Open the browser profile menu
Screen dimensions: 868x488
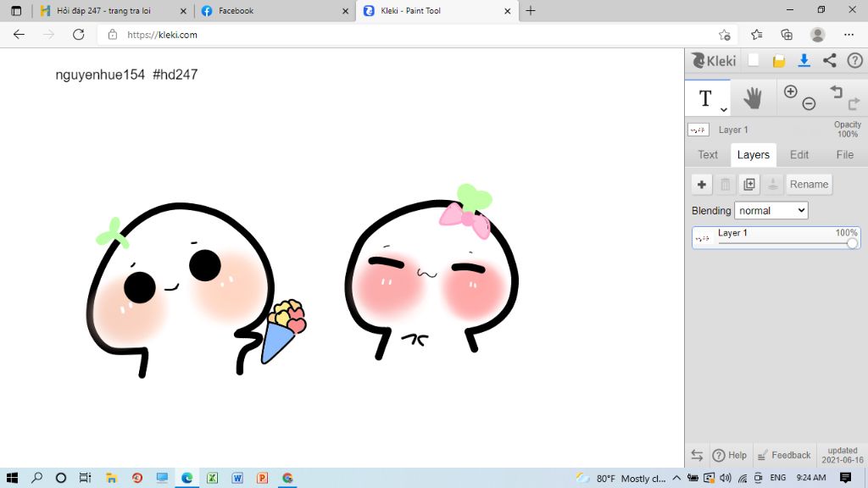(x=817, y=35)
